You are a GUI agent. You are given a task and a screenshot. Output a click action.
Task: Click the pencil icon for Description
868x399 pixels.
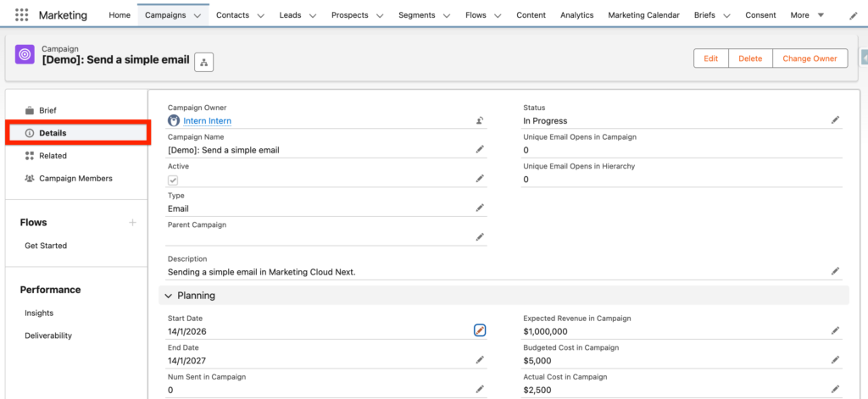point(835,271)
